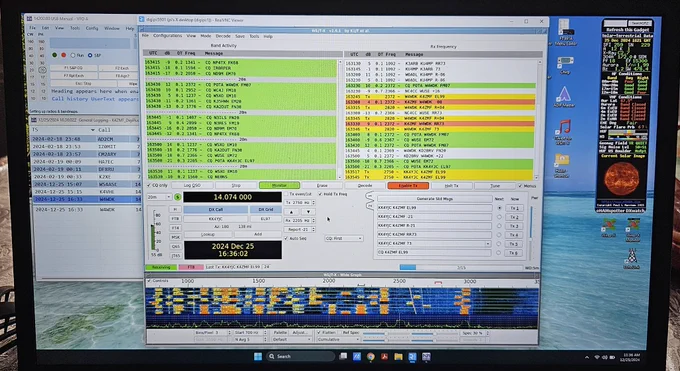The image size is (680, 371).
Task: Open the Save menu in WSJT-X
Action: (x=240, y=36)
